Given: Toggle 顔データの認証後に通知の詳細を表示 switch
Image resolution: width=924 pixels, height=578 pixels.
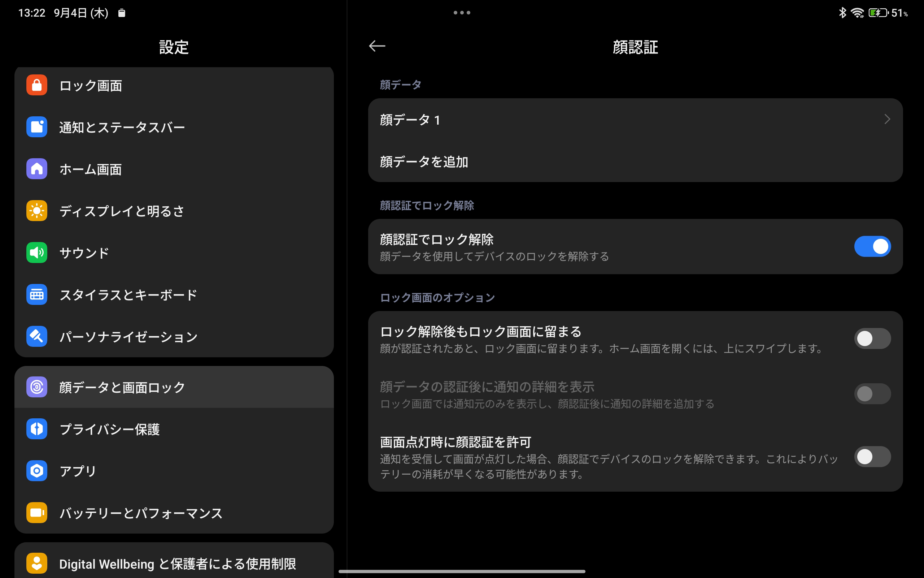Looking at the screenshot, I should tap(872, 394).
